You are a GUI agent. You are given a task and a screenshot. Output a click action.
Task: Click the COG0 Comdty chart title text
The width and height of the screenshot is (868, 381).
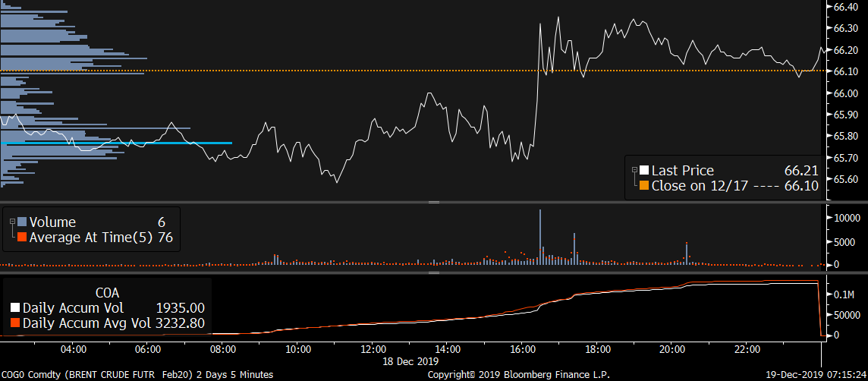(x=136, y=375)
